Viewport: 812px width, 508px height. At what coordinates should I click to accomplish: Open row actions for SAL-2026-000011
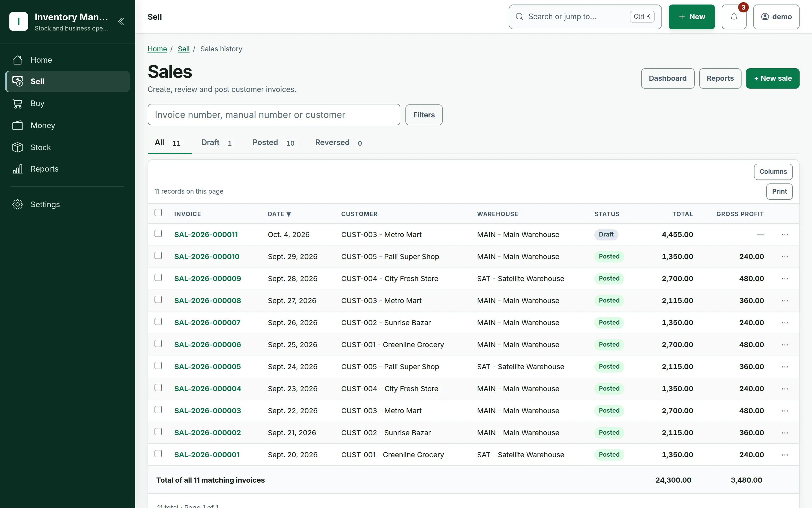[784, 235]
